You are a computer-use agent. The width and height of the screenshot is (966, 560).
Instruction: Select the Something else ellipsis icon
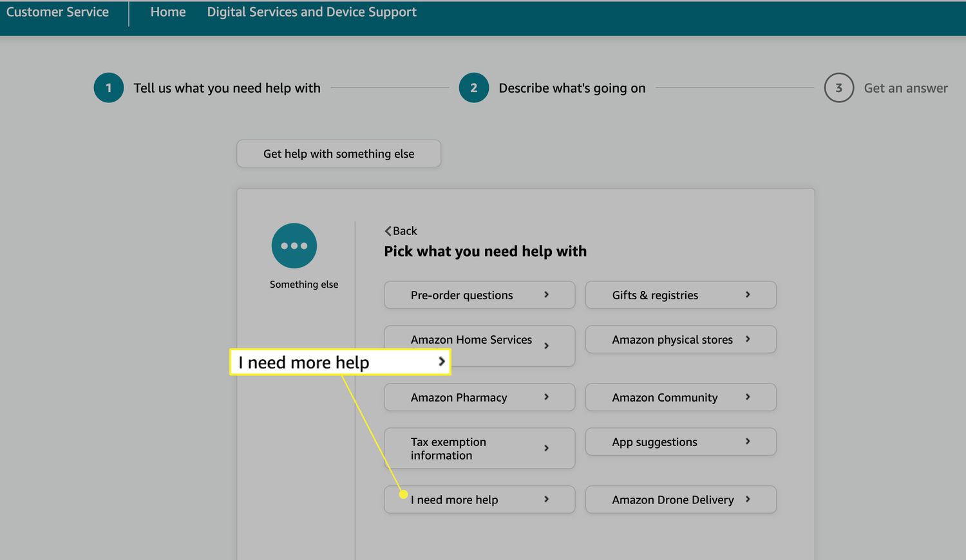click(x=294, y=246)
